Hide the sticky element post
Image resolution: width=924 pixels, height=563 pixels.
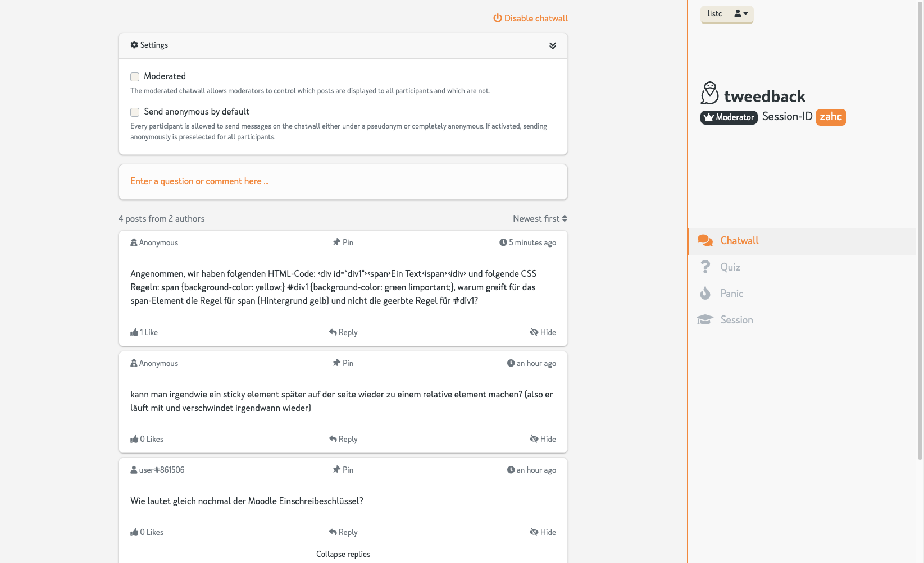543,439
